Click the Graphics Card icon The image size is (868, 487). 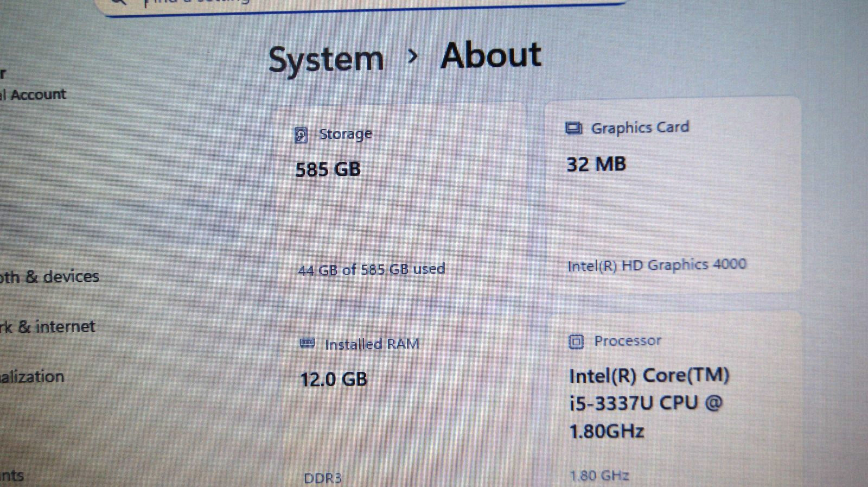[x=573, y=129]
